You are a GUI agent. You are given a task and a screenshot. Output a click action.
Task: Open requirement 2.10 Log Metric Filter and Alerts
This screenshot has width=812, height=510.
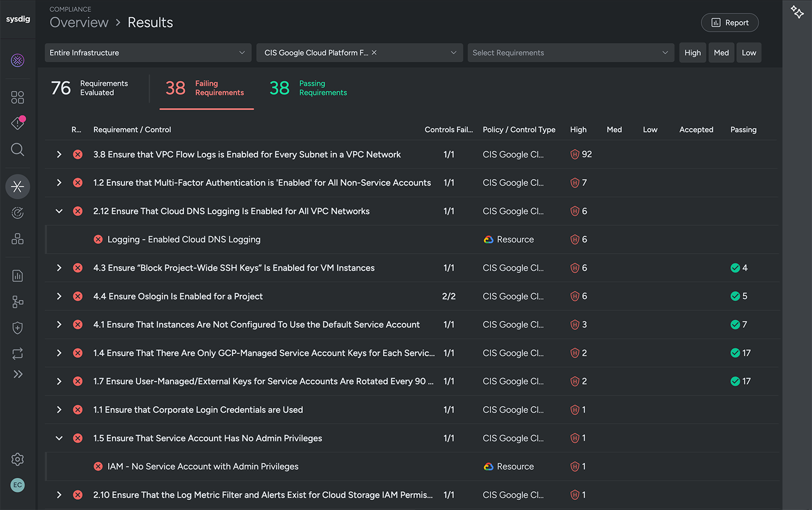click(x=263, y=495)
